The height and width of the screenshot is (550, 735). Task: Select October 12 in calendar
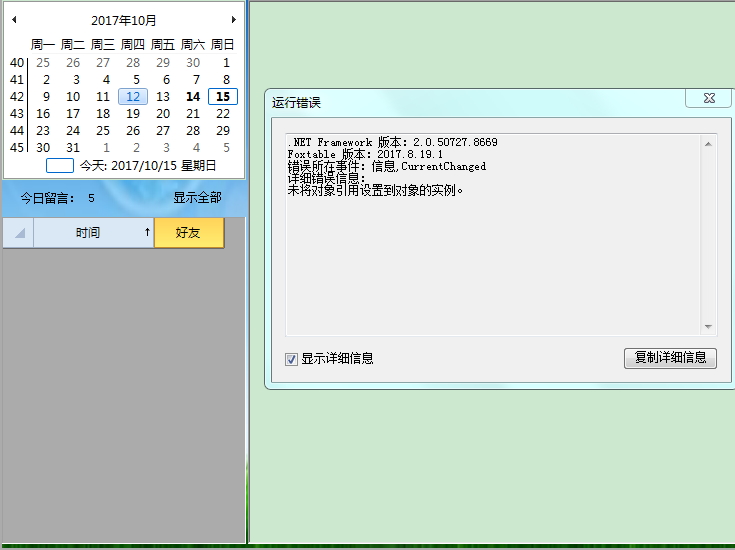pos(133,97)
